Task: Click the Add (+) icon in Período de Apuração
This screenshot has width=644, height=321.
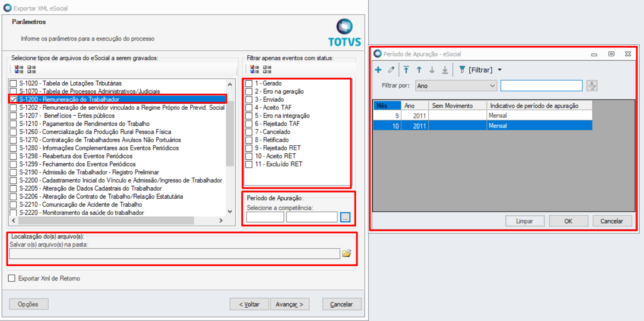Action: tap(378, 69)
